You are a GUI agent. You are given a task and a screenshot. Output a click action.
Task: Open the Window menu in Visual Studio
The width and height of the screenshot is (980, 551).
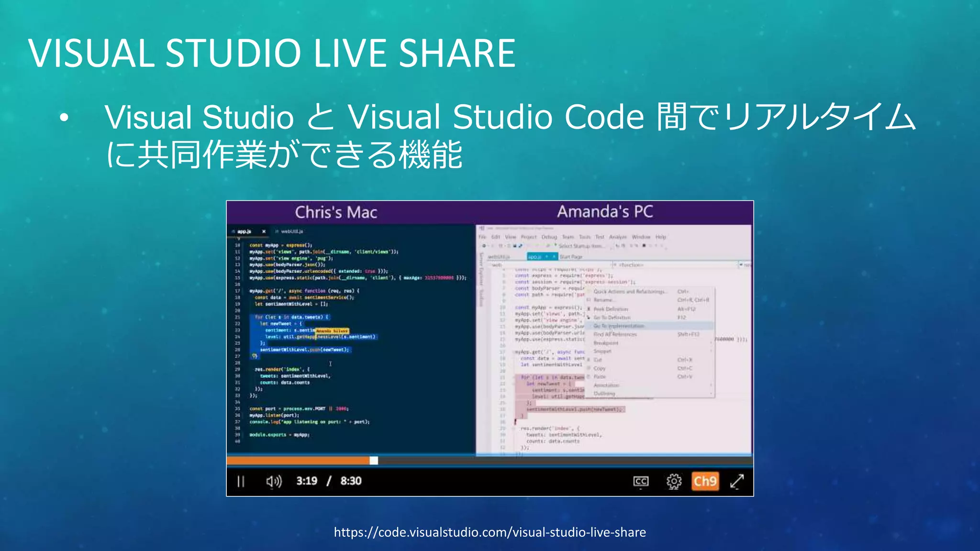click(641, 237)
